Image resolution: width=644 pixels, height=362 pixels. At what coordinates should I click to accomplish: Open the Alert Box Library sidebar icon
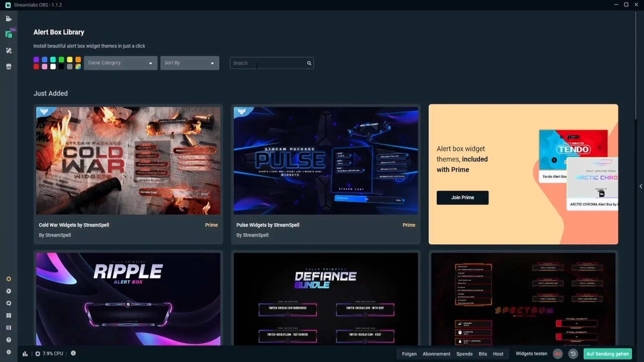[x=9, y=34]
